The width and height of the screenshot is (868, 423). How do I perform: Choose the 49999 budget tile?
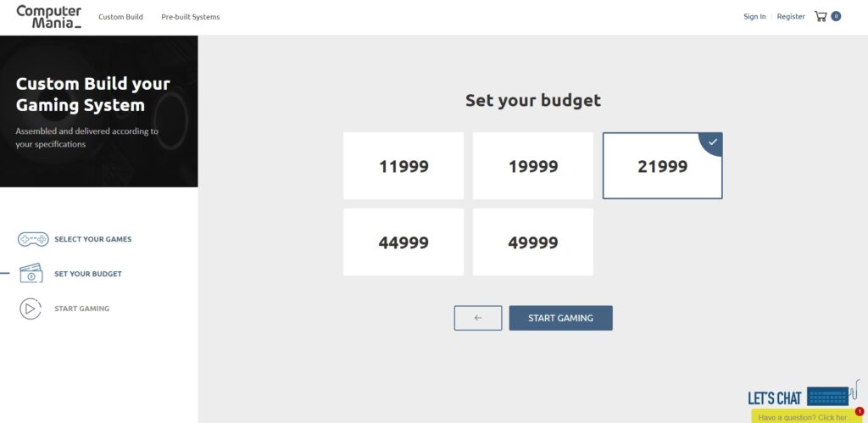click(x=533, y=242)
